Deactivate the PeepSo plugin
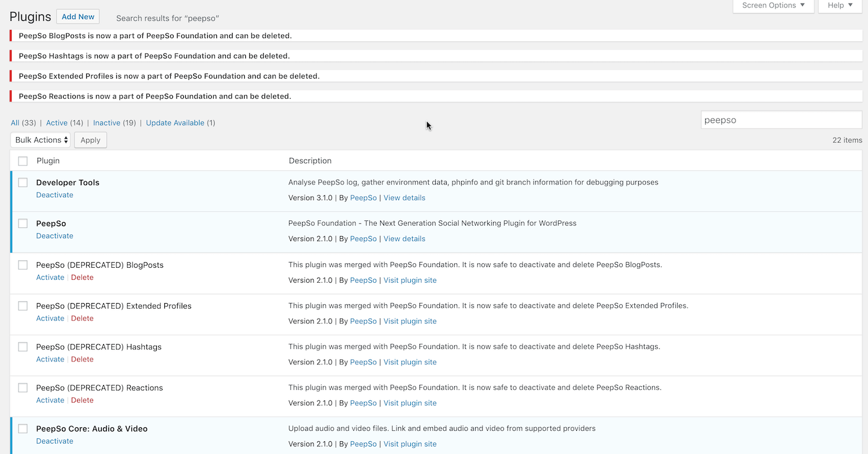 [54, 236]
